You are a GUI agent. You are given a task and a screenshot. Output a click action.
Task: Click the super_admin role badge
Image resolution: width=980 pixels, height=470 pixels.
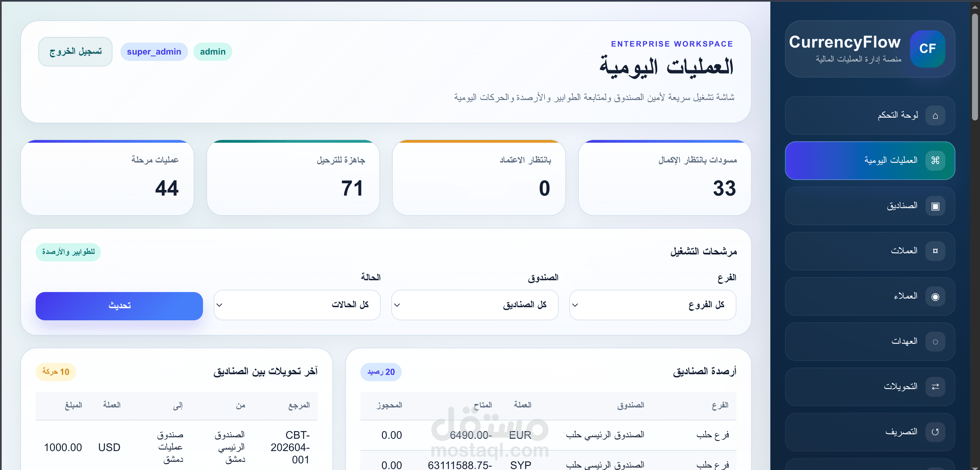click(x=154, y=52)
